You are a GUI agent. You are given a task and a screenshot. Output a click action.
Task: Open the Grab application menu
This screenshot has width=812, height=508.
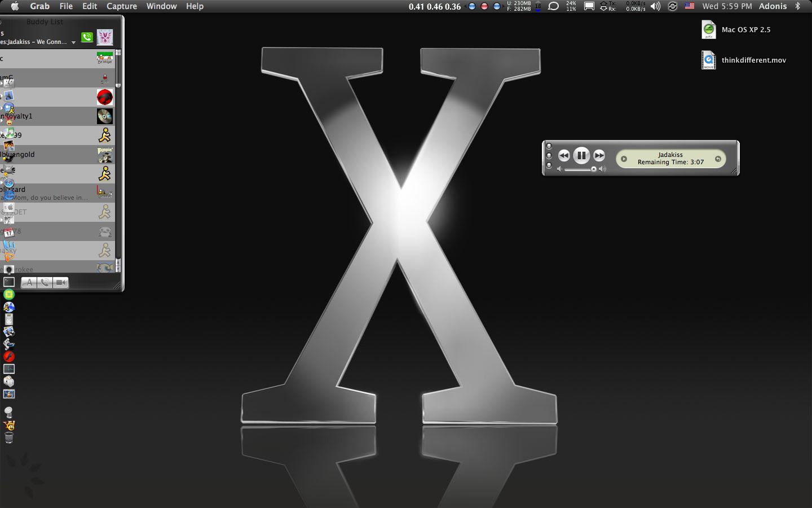click(x=39, y=6)
